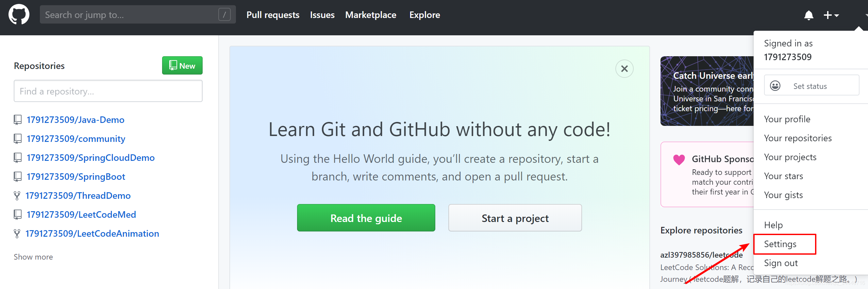Select Your gists in the user menu

pyautogui.click(x=783, y=195)
